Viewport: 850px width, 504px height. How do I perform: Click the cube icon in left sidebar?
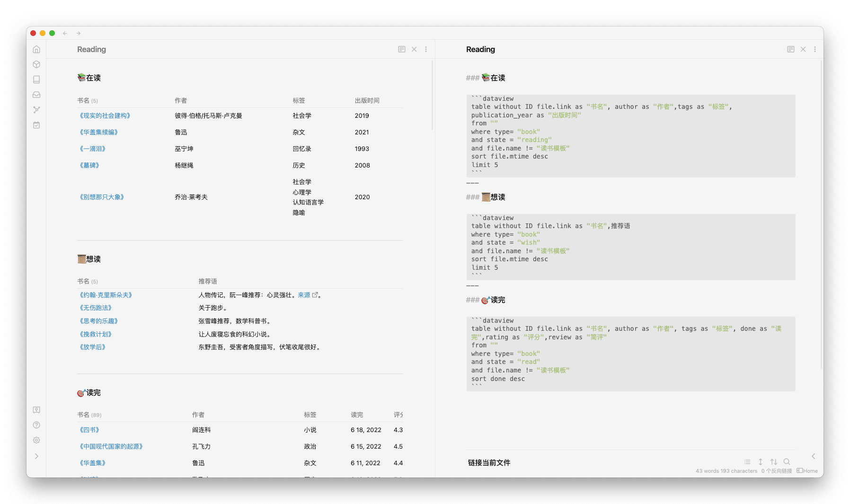[x=36, y=64]
